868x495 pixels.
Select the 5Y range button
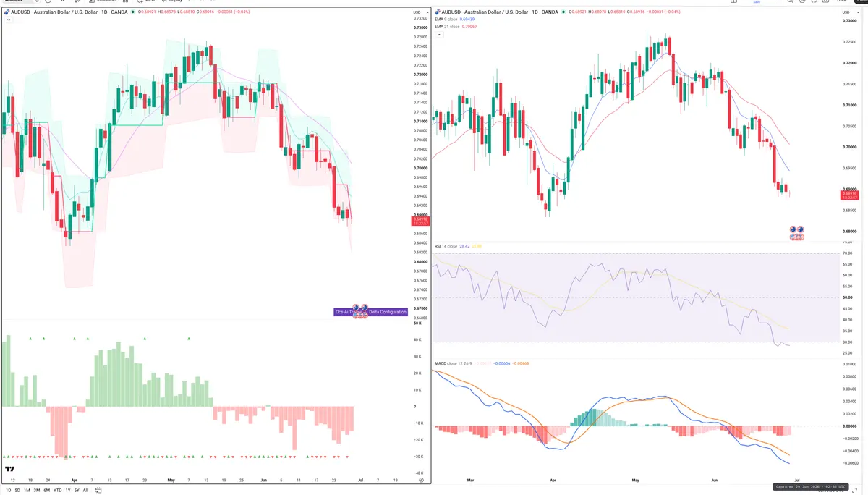77,490
